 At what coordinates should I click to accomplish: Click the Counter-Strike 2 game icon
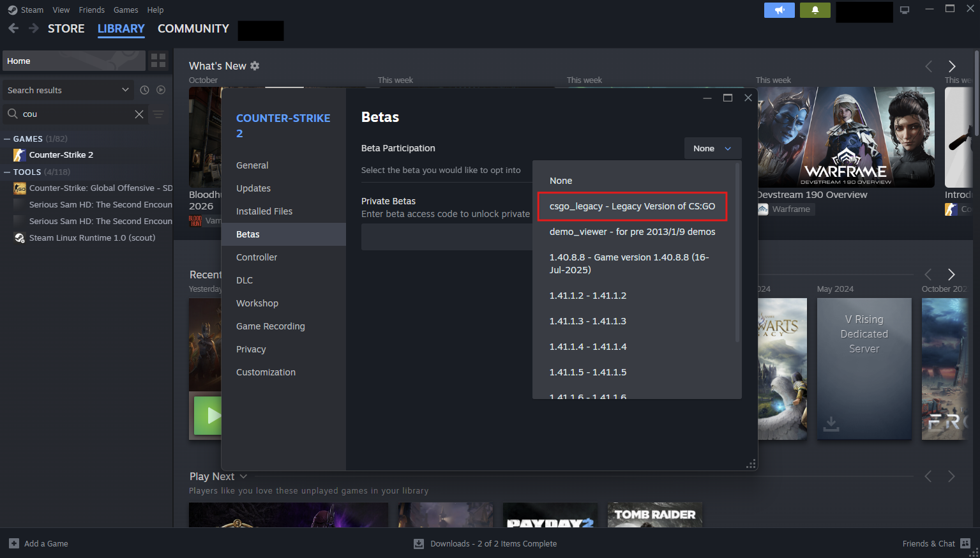tap(20, 155)
